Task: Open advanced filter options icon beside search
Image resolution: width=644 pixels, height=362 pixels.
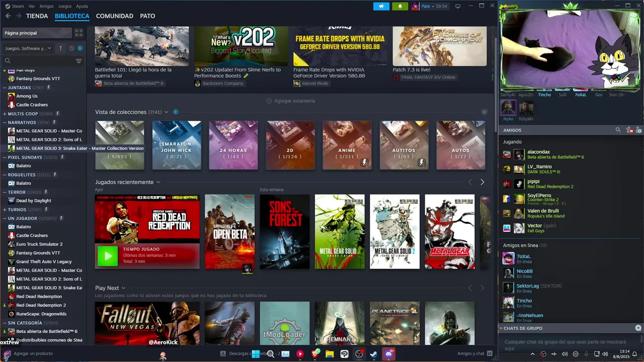Action: tap(78, 61)
